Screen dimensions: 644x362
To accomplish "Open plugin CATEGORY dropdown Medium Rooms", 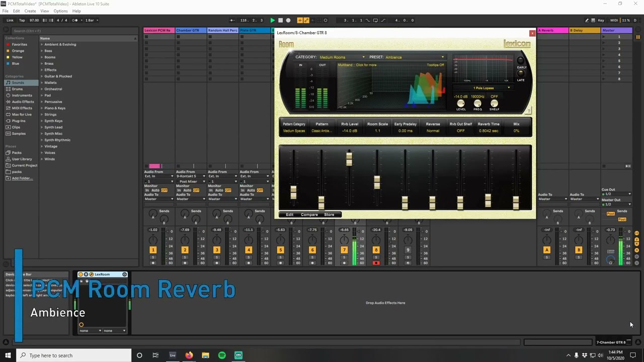I will [x=342, y=57].
